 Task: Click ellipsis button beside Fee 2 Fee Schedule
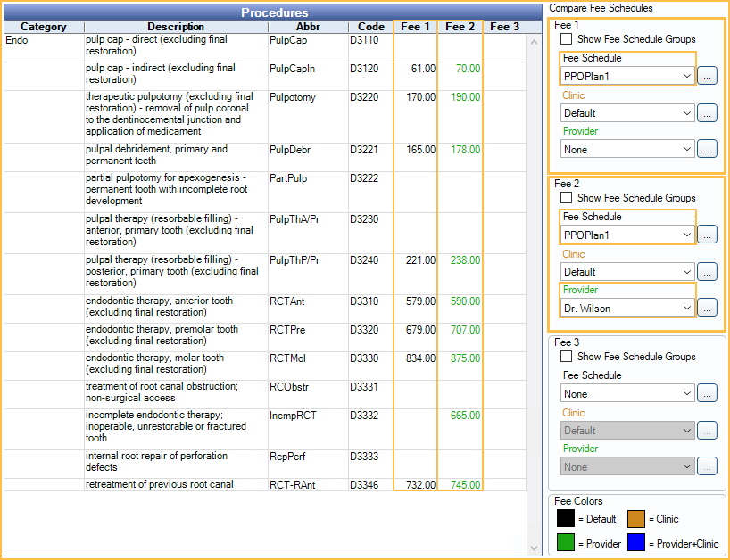click(x=707, y=235)
